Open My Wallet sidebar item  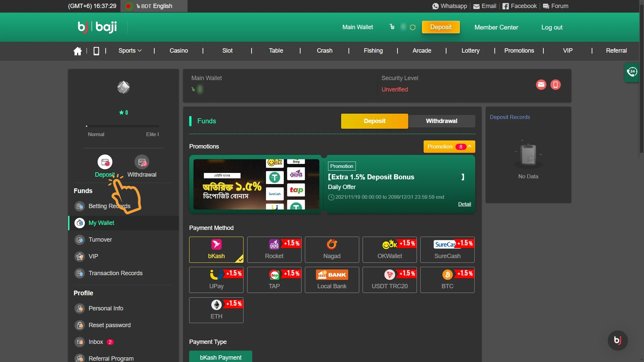(123, 223)
